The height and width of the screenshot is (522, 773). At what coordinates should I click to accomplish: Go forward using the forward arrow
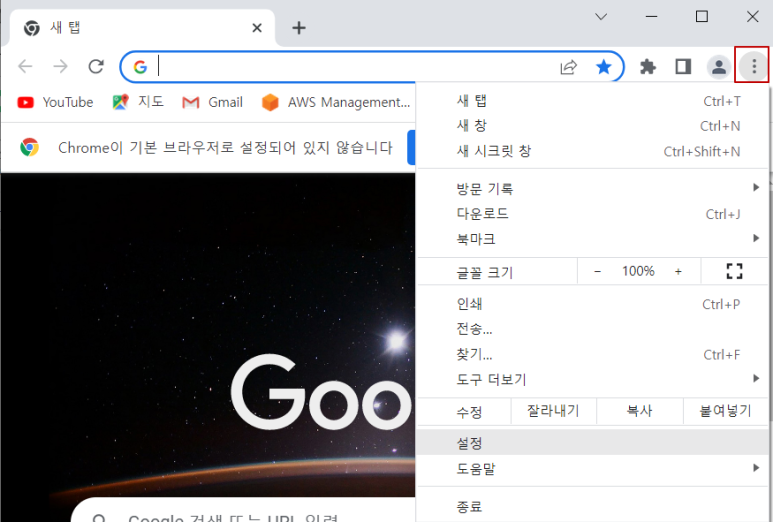(x=61, y=66)
